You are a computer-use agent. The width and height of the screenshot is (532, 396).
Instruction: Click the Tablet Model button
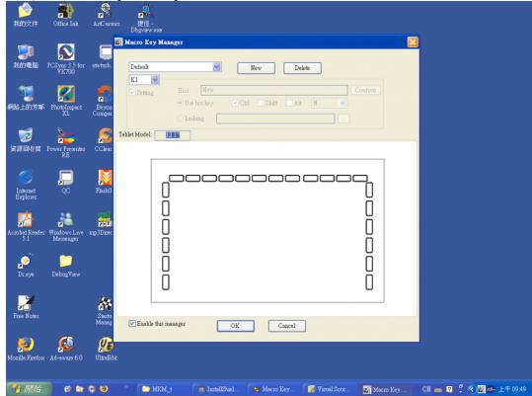pos(173,135)
